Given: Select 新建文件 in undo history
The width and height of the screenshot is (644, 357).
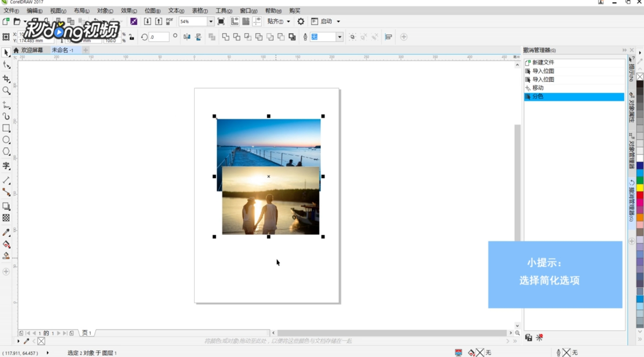Looking at the screenshot, I should tap(574, 63).
